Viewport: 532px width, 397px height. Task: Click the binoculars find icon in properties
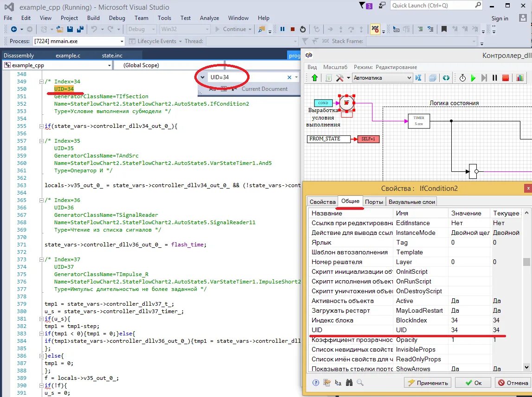(x=349, y=383)
